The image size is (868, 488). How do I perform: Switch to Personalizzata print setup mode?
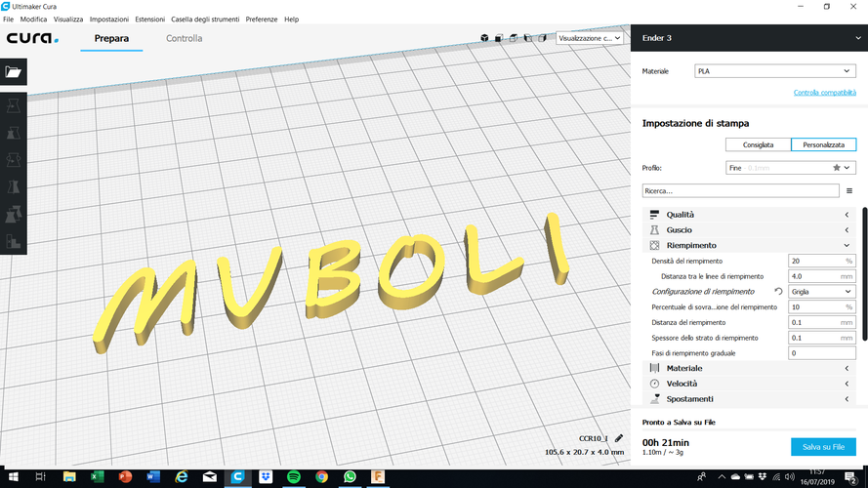click(824, 145)
